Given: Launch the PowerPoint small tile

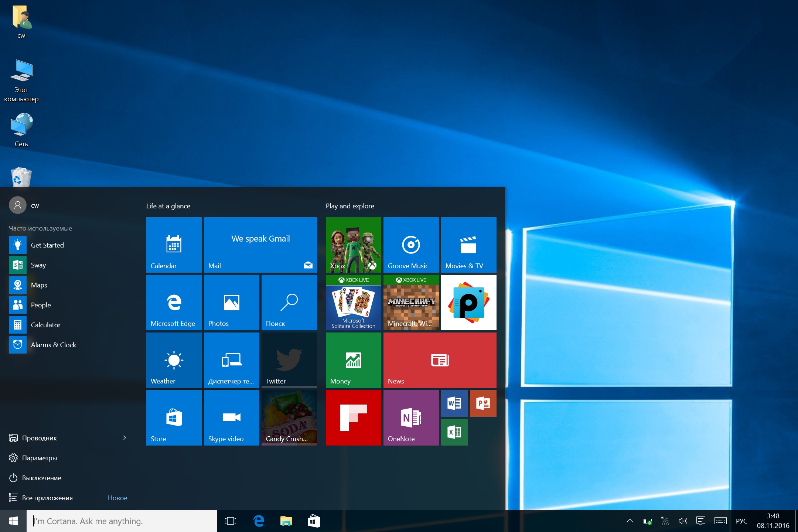Looking at the screenshot, I should 483,403.
